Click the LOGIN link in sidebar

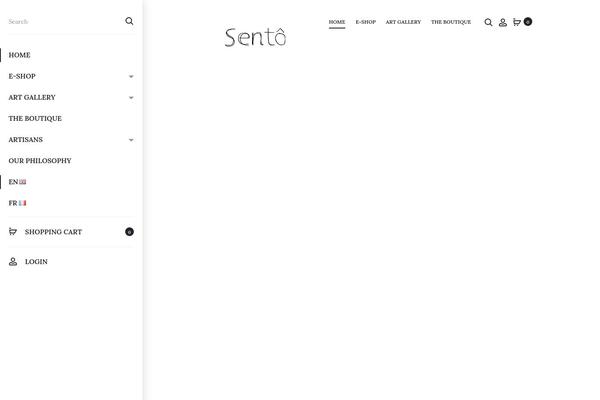point(36,261)
